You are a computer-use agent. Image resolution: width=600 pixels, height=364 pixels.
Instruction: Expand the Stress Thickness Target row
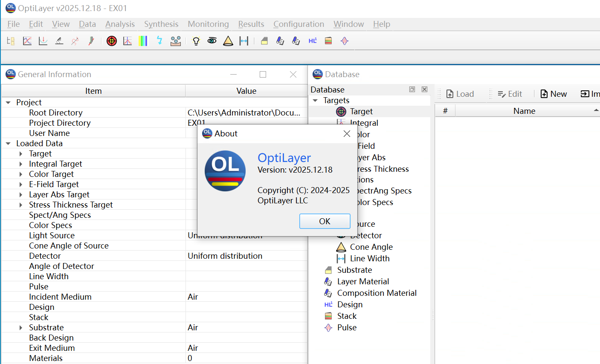click(21, 205)
